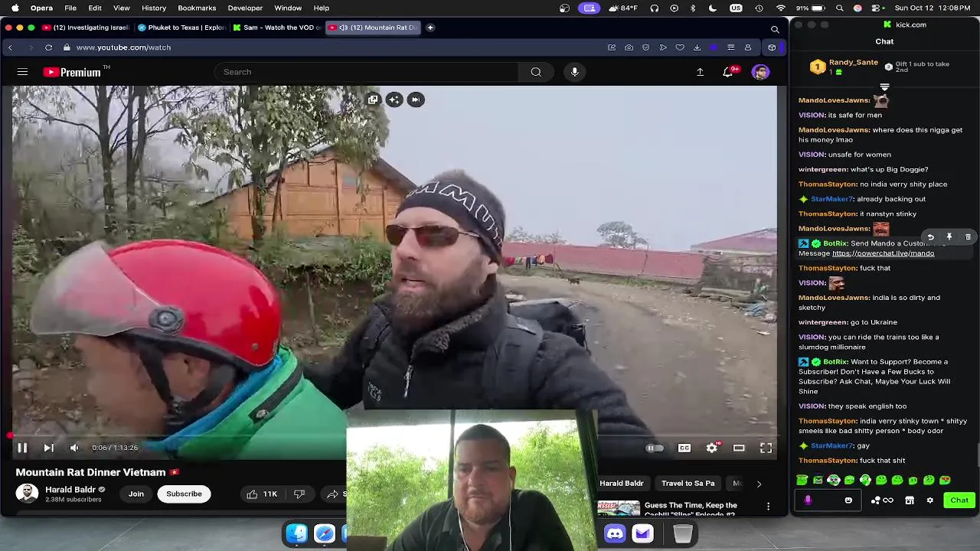The height and width of the screenshot is (551, 980).
Task: Open the History menu
Action: pos(154,8)
